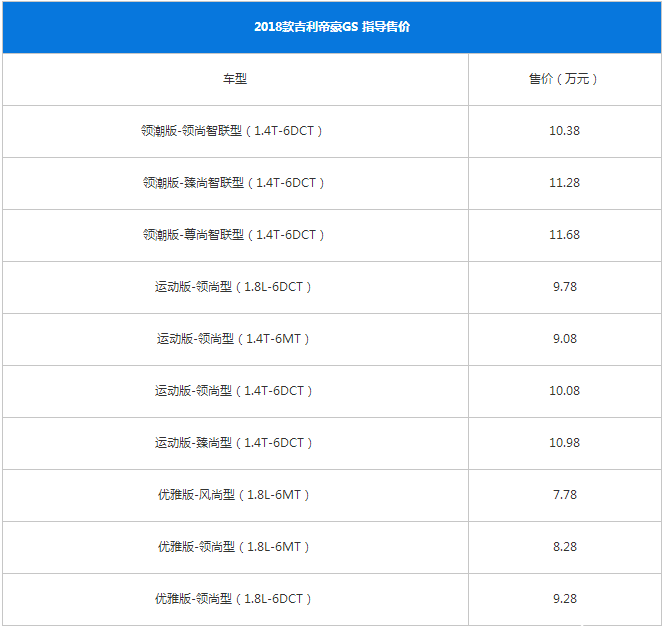This screenshot has height=628, width=664.
Task: Select the 优雅版-领尚型 (1.8L-6MT) cell
Action: (x=234, y=547)
